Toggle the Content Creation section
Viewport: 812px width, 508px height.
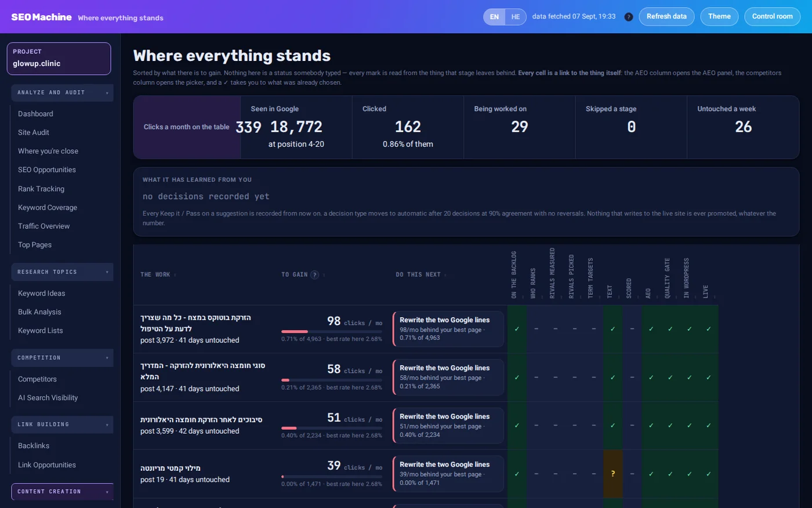[x=62, y=492]
